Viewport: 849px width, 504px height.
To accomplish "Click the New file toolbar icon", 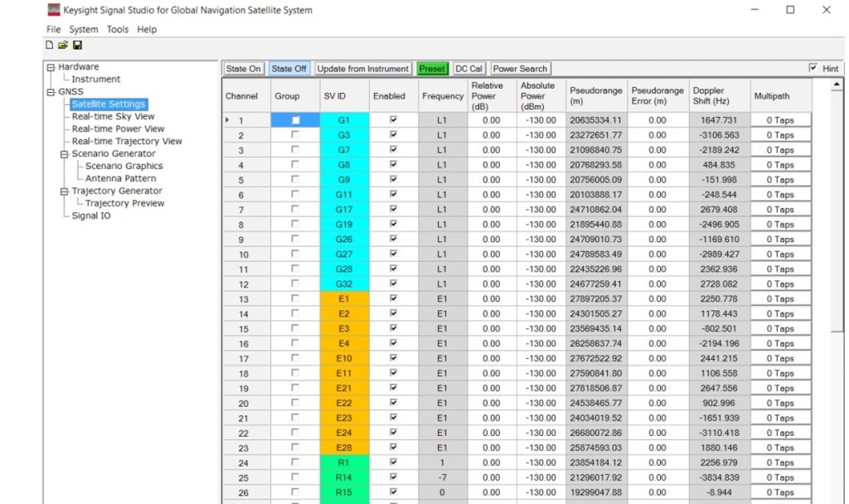I will (x=51, y=46).
